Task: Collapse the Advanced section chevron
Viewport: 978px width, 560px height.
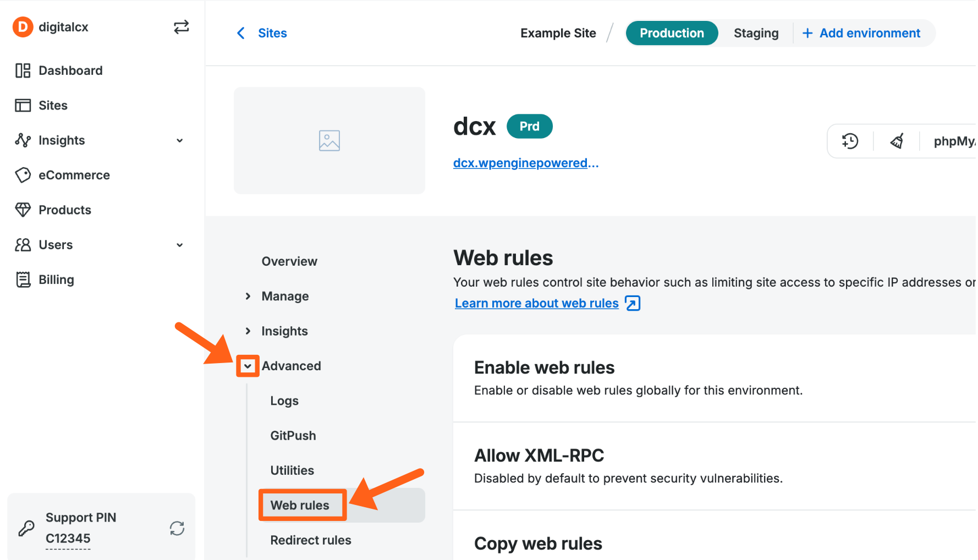Action: tap(248, 366)
